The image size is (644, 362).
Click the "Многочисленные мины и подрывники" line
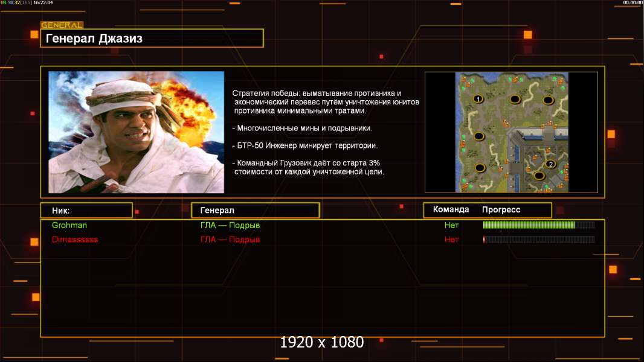302,129
